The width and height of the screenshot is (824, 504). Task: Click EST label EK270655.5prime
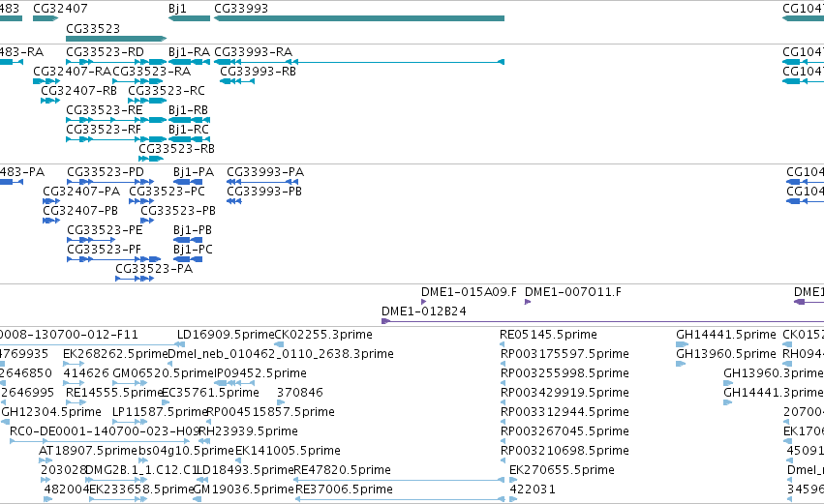tap(562, 470)
